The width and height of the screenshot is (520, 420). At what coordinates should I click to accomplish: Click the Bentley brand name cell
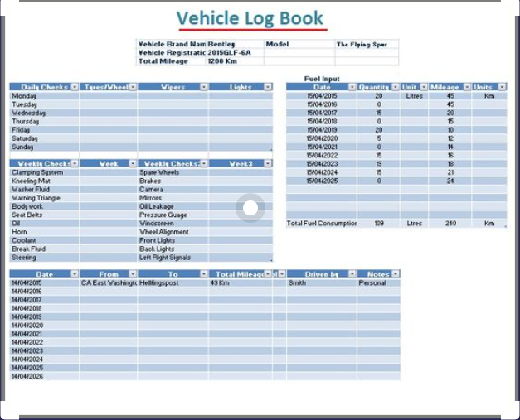235,44
